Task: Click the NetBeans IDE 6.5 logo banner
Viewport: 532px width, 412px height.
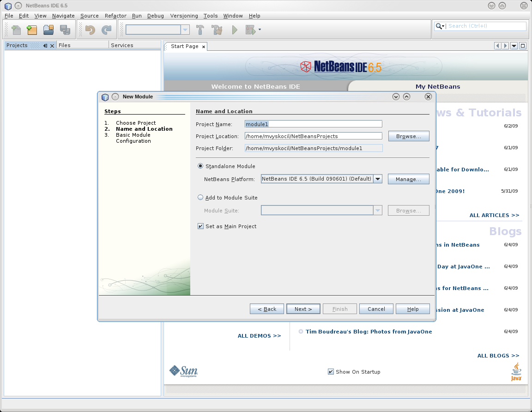Action: [341, 67]
